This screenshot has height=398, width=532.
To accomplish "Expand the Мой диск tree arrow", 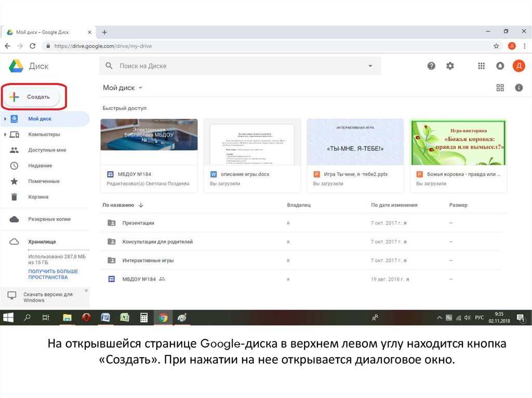I will coord(5,119).
